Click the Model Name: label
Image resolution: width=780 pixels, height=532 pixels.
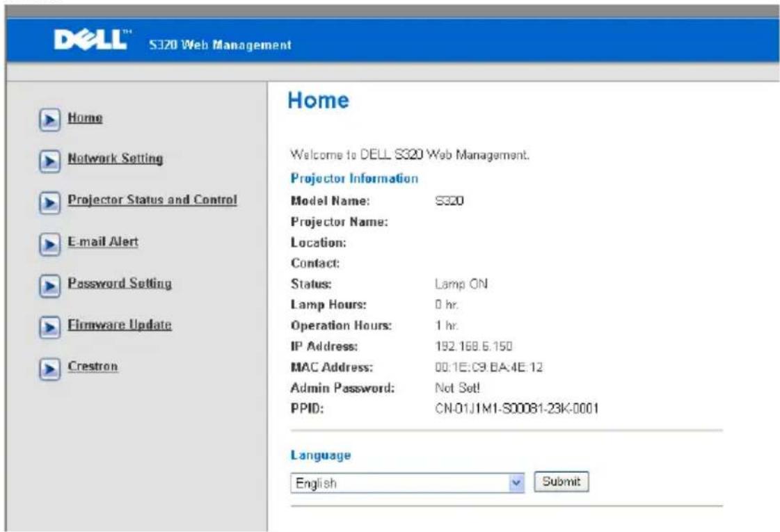click(331, 201)
